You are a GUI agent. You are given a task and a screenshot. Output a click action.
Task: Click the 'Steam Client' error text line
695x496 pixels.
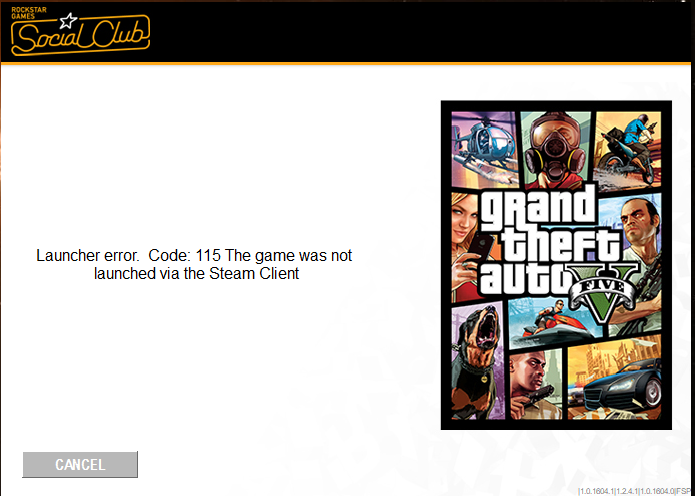click(196, 273)
